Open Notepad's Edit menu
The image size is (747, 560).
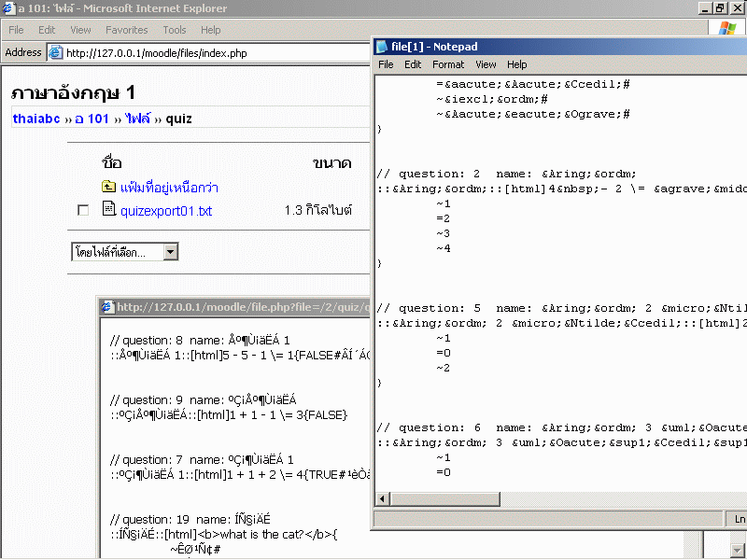[413, 64]
